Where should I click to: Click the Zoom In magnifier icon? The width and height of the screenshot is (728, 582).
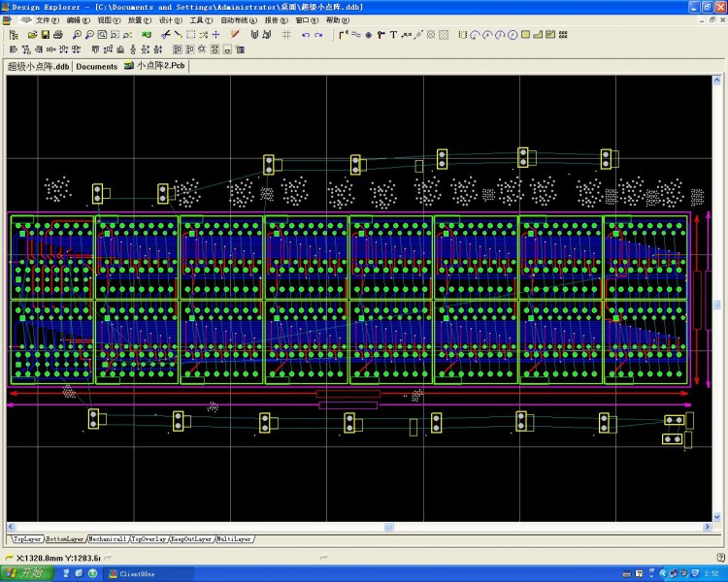(77, 35)
